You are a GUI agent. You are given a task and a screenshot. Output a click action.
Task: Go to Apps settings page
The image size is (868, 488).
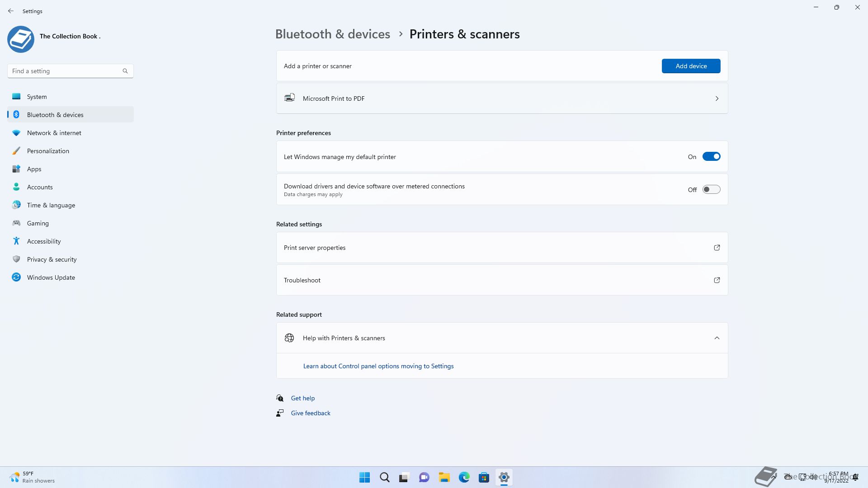click(71, 169)
